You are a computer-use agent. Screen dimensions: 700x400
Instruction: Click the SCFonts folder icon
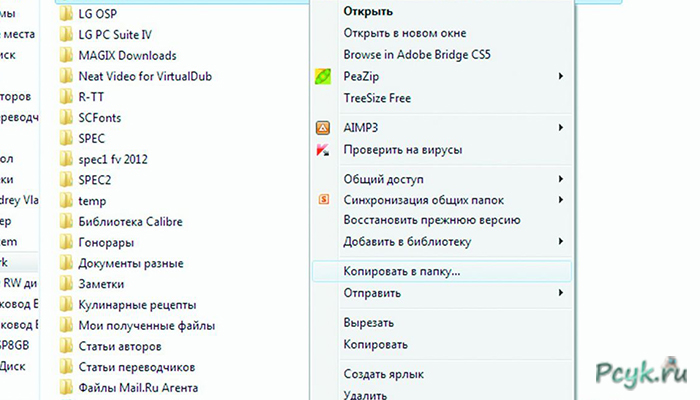[66, 117]
